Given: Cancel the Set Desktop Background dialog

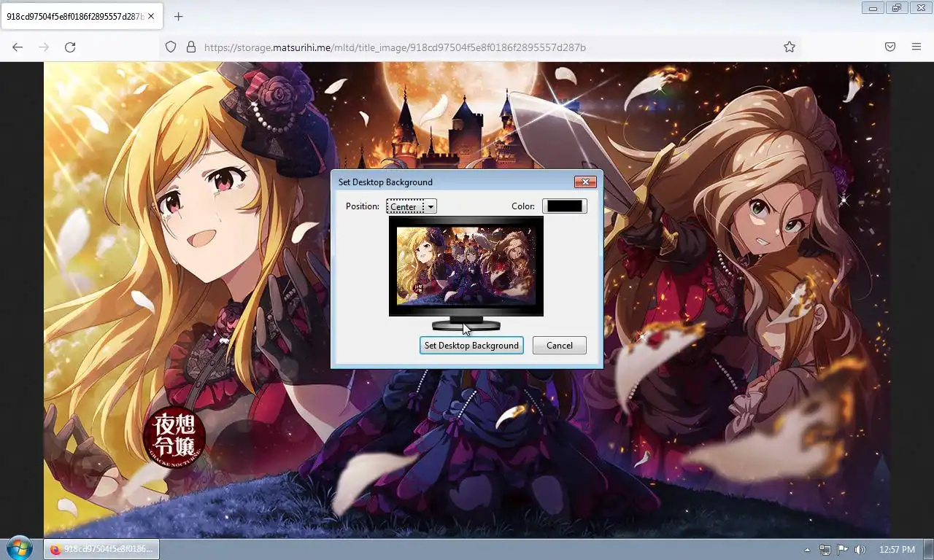Looking at the screenshot, I should [x=560, y=346].
